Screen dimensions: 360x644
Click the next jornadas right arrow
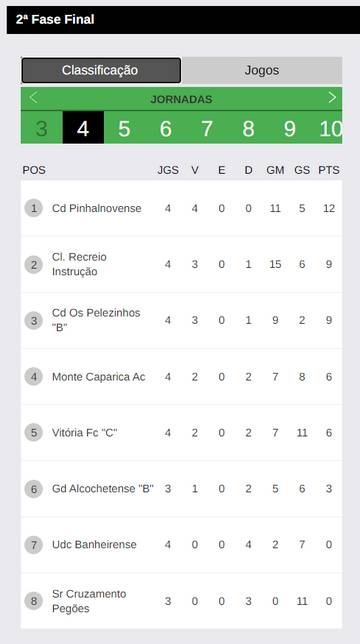332,98
